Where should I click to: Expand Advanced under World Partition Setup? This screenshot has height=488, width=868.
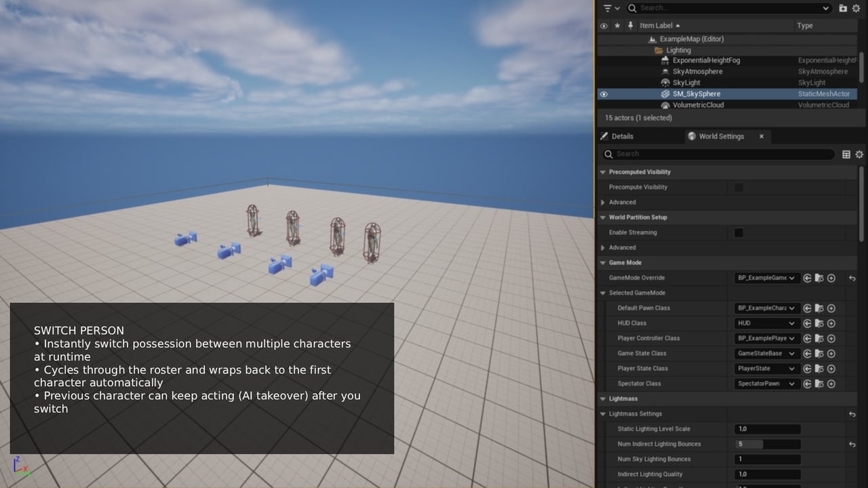tap(603, 247)
